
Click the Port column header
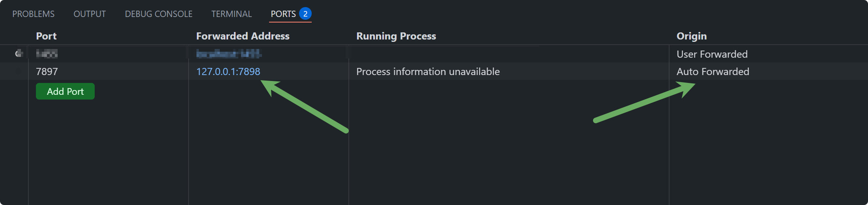tap(46, 36)
